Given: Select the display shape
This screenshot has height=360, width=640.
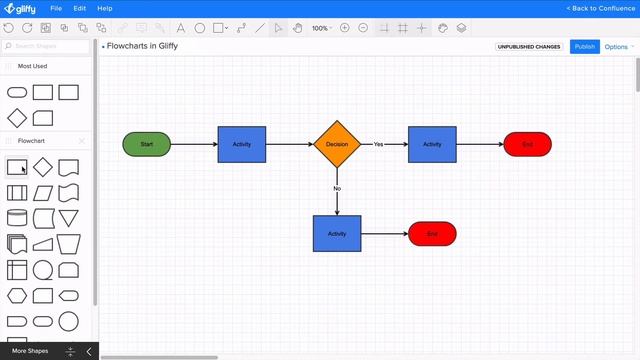Looking at the screenshot, I should point(69,296).
